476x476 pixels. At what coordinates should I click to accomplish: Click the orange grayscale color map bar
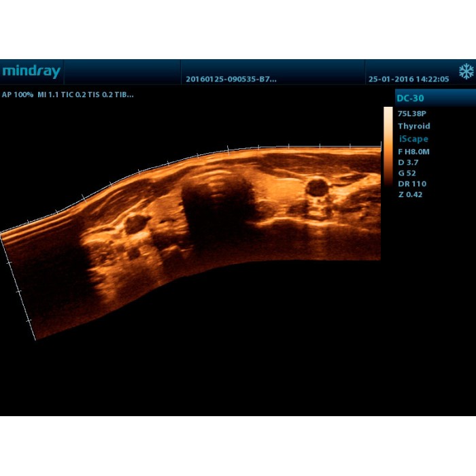pyautogui.click(x=388, y=146)
